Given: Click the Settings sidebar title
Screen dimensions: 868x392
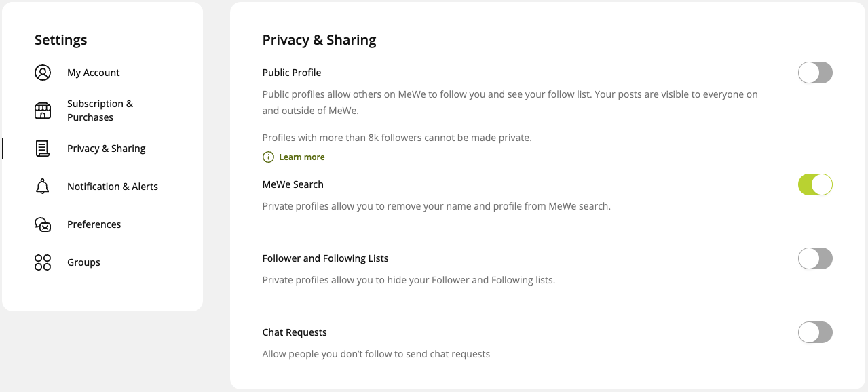Looking at the screenshot, I should click(61, 40).
